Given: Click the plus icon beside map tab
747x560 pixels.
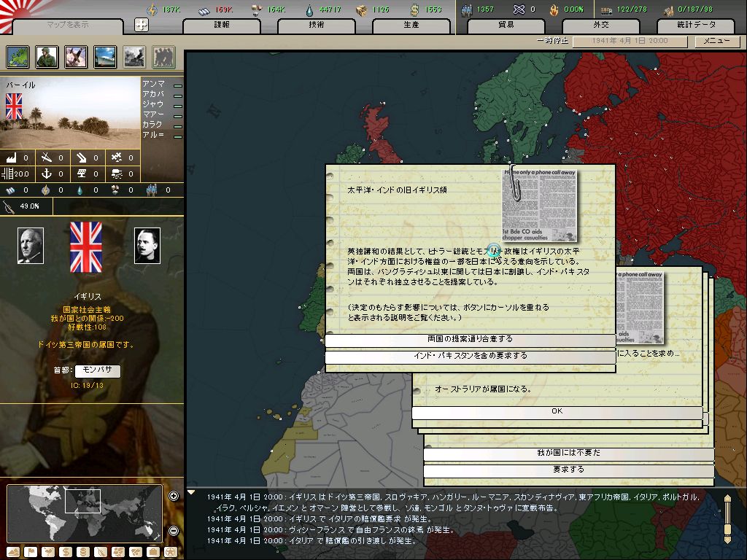Looking at the screenshot, I should pos(142,25).
